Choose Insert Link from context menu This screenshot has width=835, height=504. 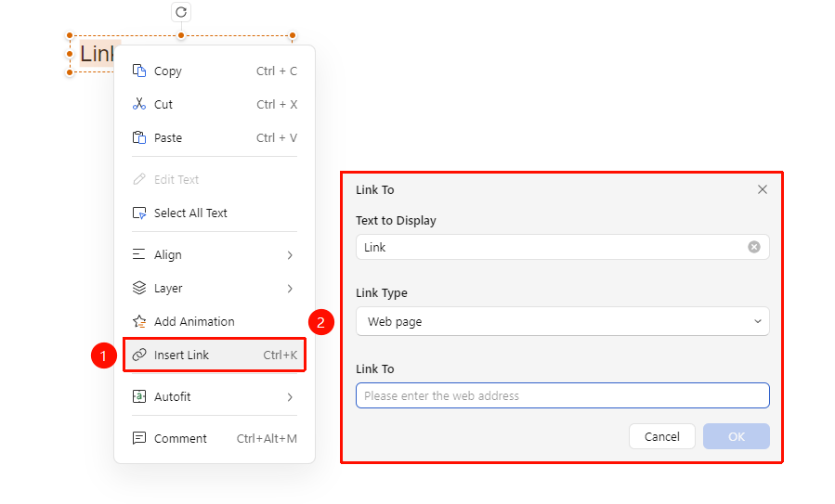215,355
